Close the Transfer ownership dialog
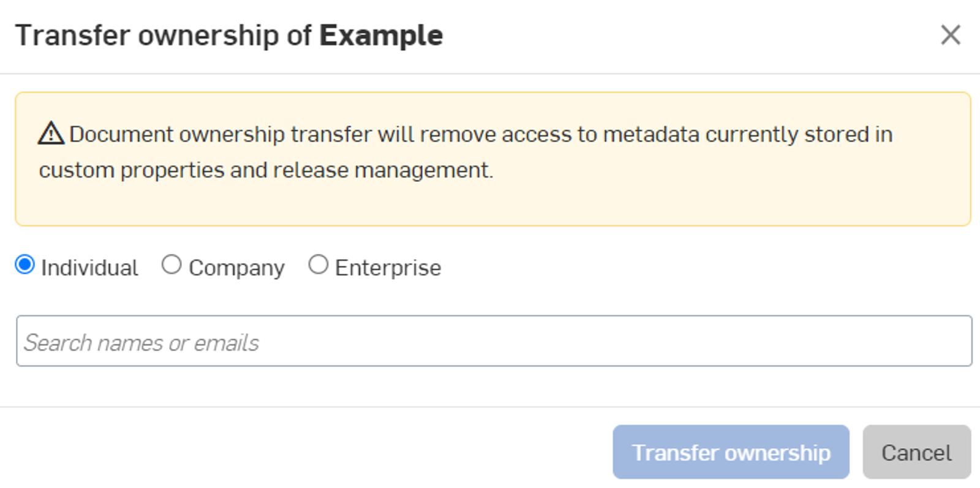The image size is (980, 488). tap(950, 35)
